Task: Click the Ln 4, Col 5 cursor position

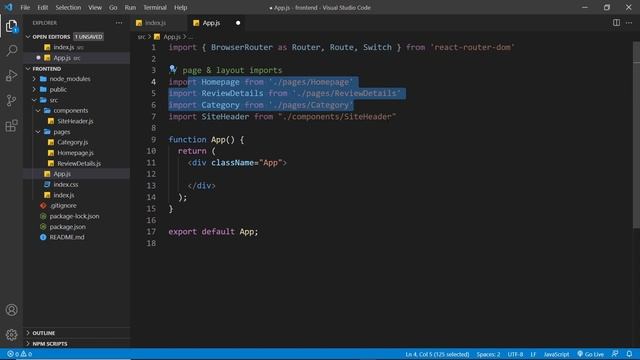Action: pyautogui.click(x=437, y=354)
